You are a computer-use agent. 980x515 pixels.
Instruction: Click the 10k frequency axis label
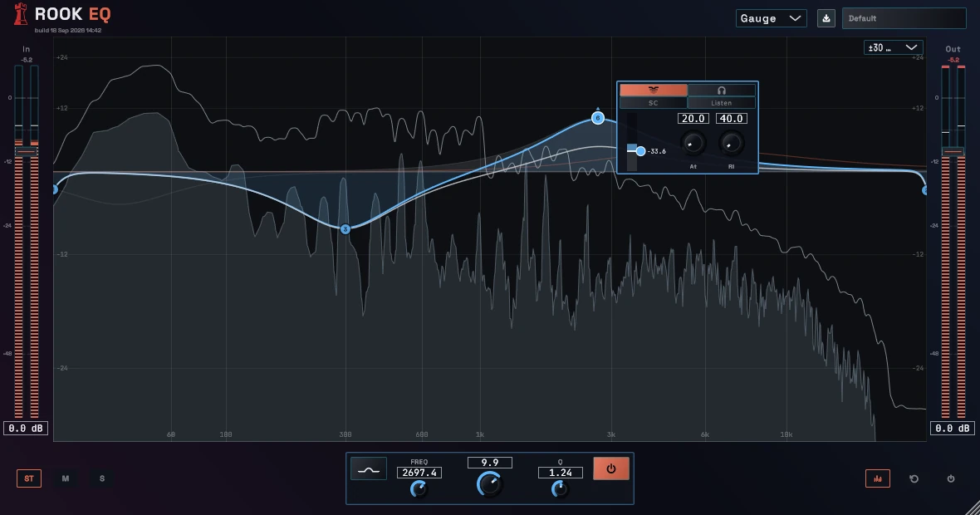786,434
